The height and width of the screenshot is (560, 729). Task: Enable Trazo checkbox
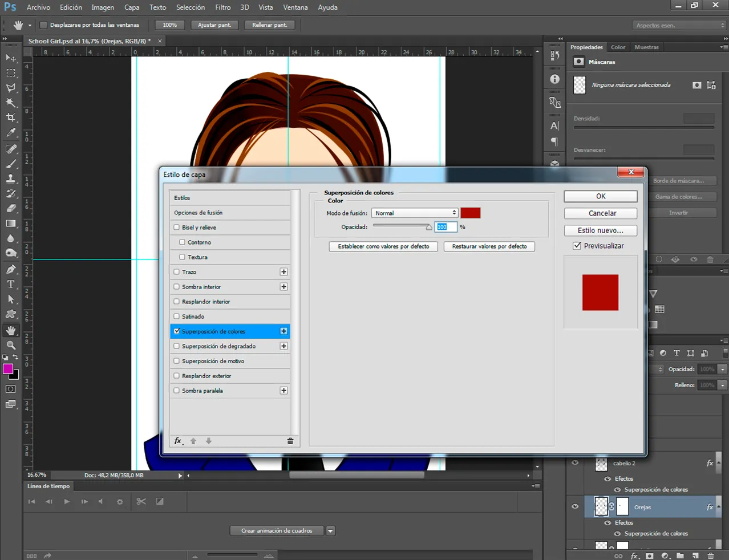[x=177, y=271]
